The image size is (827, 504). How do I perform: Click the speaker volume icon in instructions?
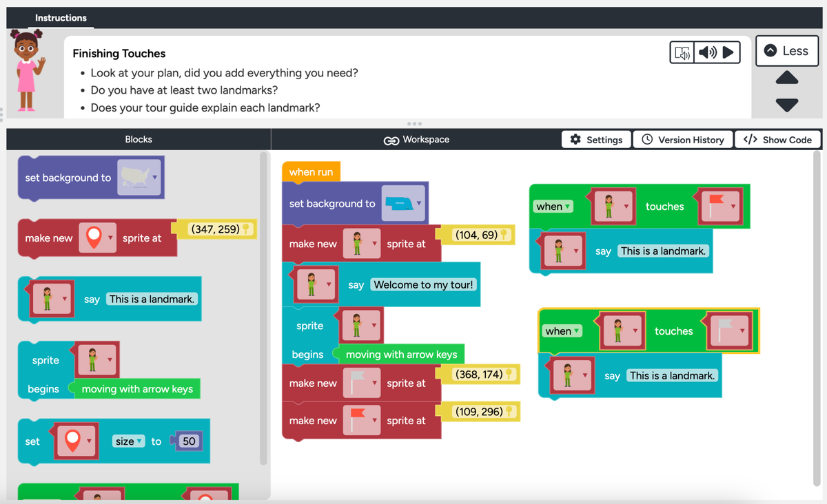coord(708,52)
